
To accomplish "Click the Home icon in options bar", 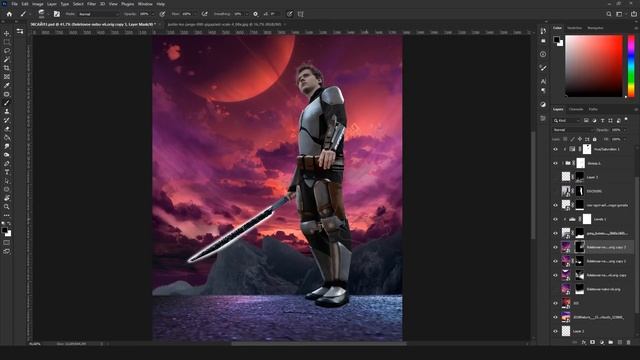I will point(9,14).
